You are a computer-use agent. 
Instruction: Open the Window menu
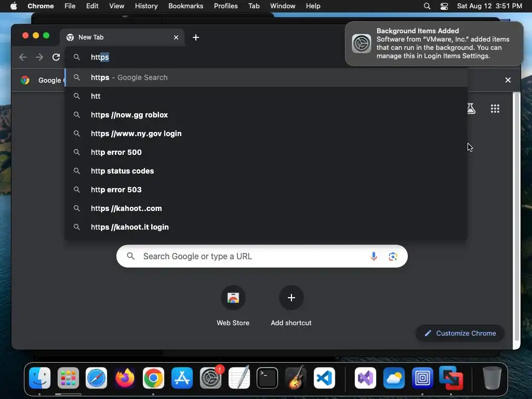coord(283,6)
